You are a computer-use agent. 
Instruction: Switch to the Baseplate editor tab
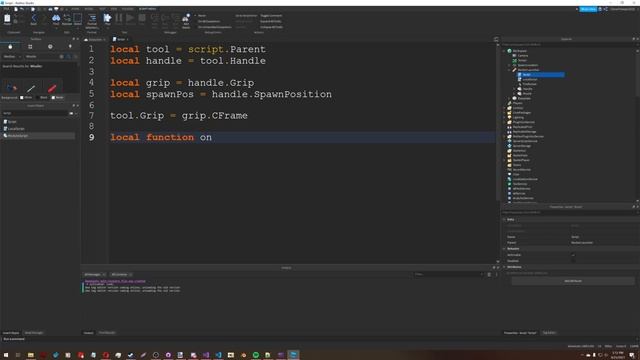point(95,40)
